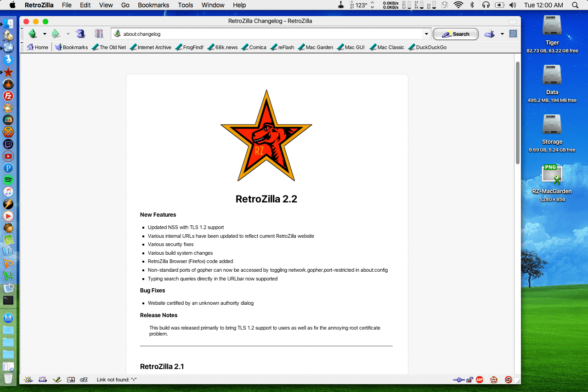Open the URL bar history dropdown arrow
Screen dimensions: 588x392
426,34
